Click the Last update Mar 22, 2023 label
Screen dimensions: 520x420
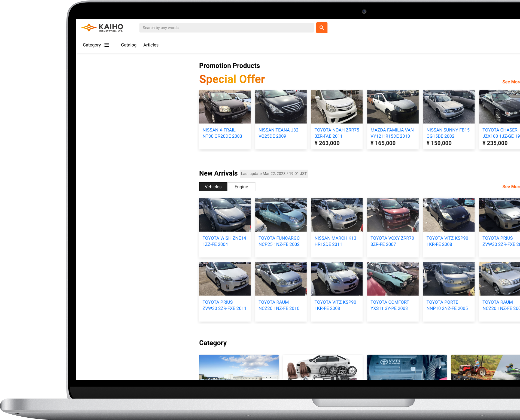click(x=274, y=174)
